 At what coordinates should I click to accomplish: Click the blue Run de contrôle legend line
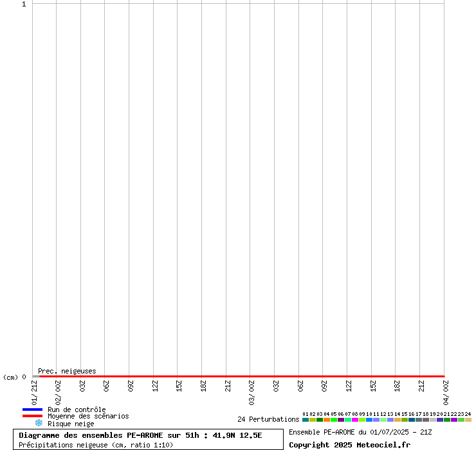point(32,410)
